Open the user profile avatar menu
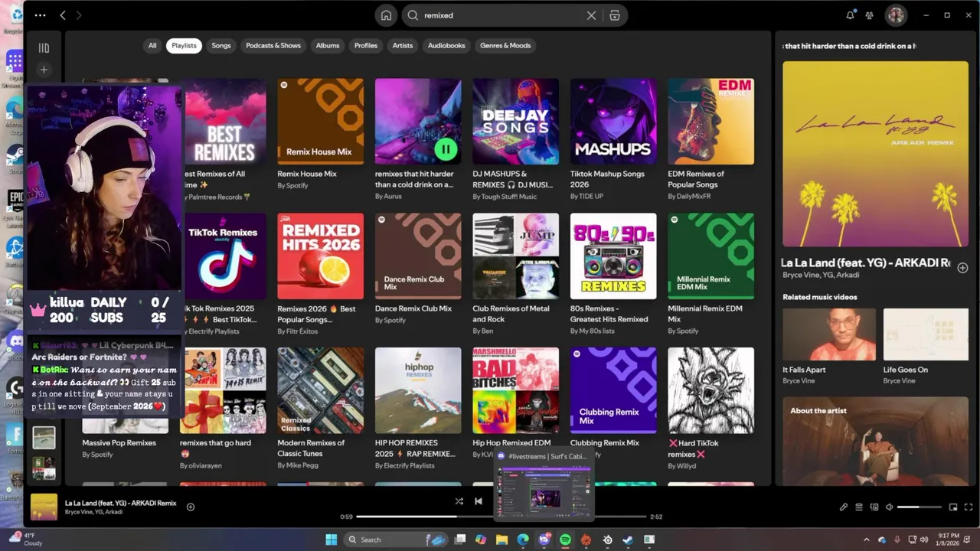 click(x=896, y=15)
